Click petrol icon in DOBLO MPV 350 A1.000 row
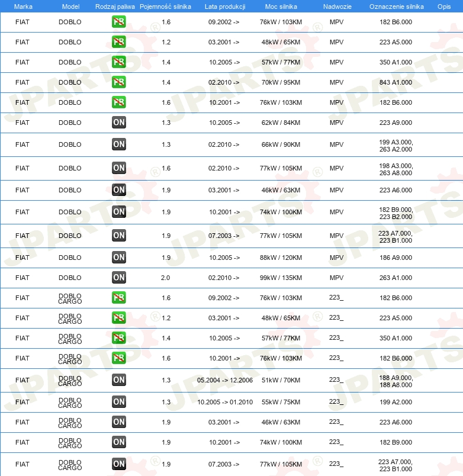The height and width of the screenshot is (476, 463). point(118,62)
